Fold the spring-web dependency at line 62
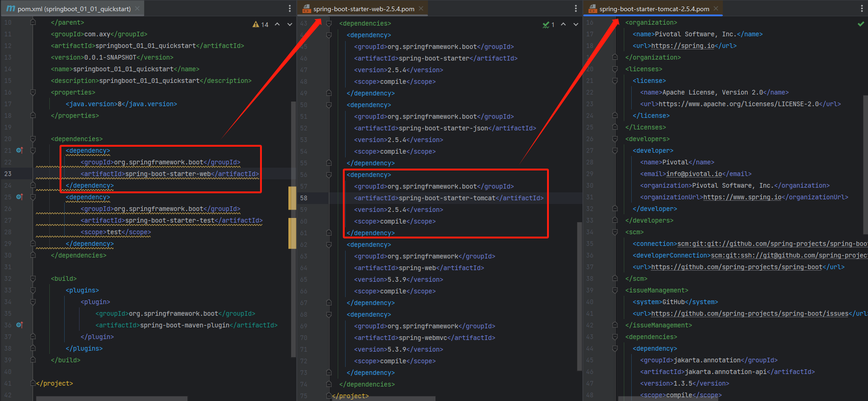This screenshot has width=868, height=401. pyautogui.click(x=329, y=245)
